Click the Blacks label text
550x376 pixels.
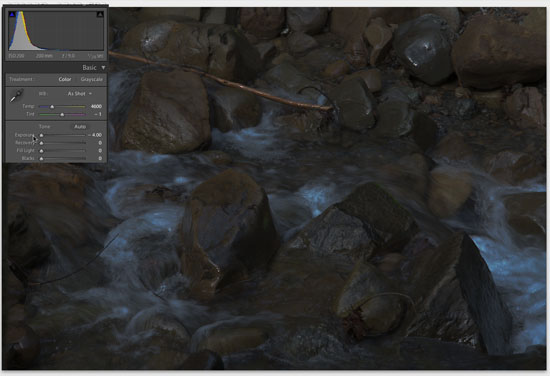[28, 159]
